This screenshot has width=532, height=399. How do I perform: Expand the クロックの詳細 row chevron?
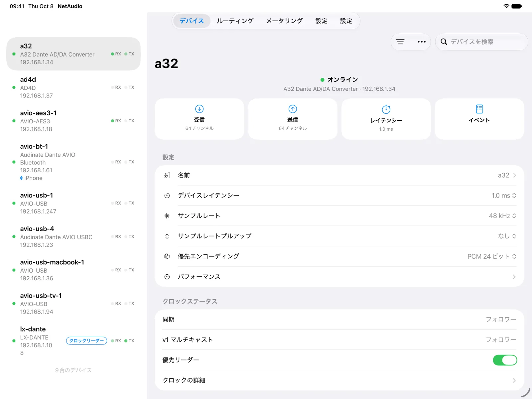coord(514,380)
